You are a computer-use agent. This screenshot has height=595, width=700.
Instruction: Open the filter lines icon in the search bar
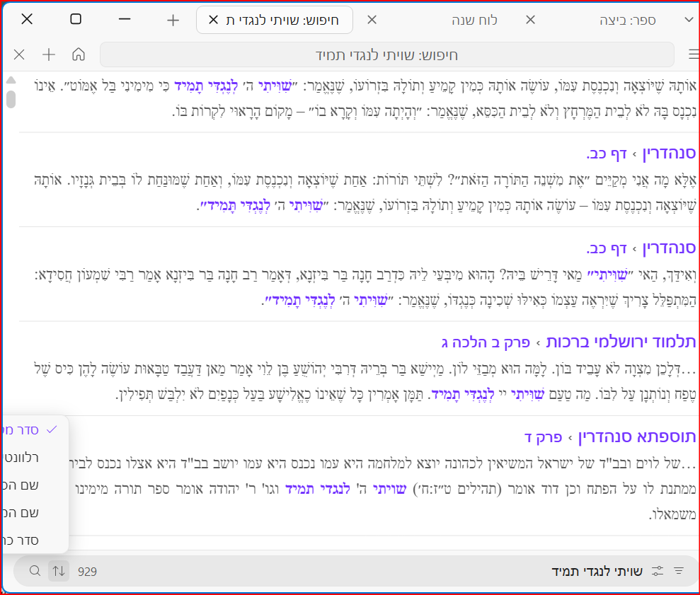[679, 571]
